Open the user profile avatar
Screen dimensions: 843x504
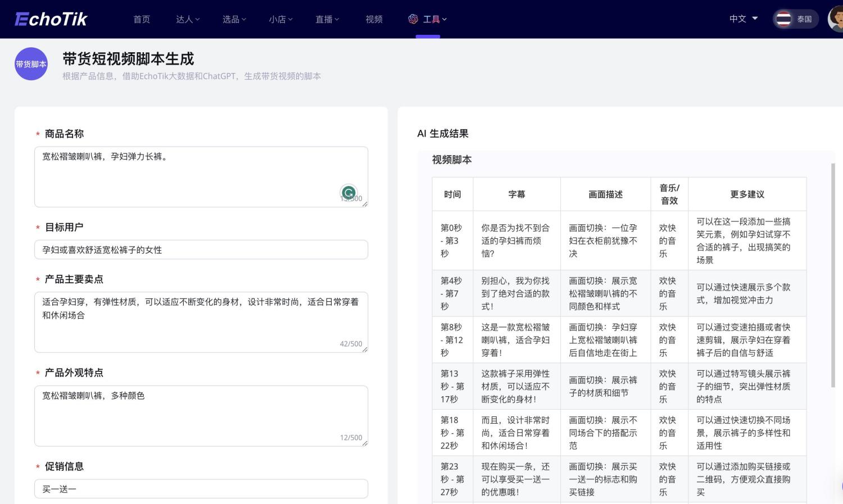(836, 19)
